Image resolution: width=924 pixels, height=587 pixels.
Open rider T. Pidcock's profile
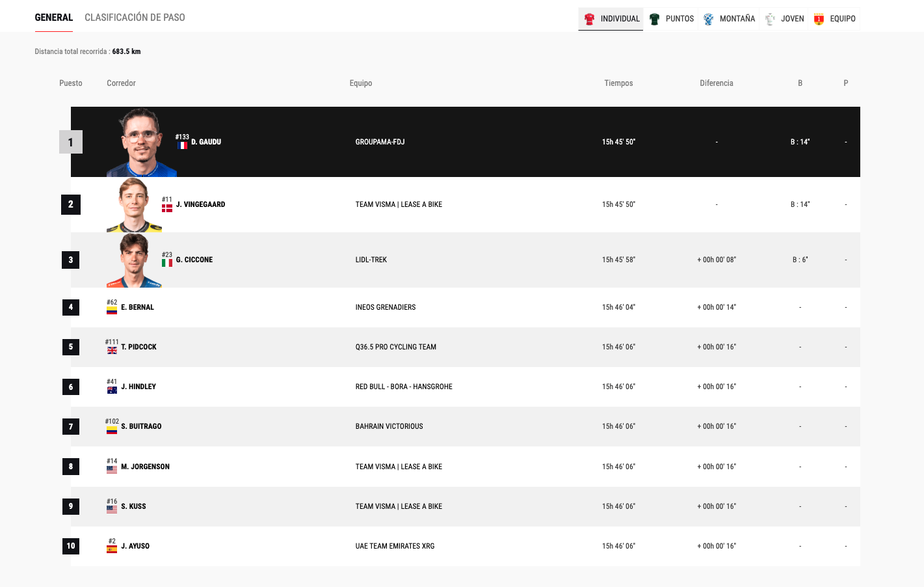tap(139, 347)
